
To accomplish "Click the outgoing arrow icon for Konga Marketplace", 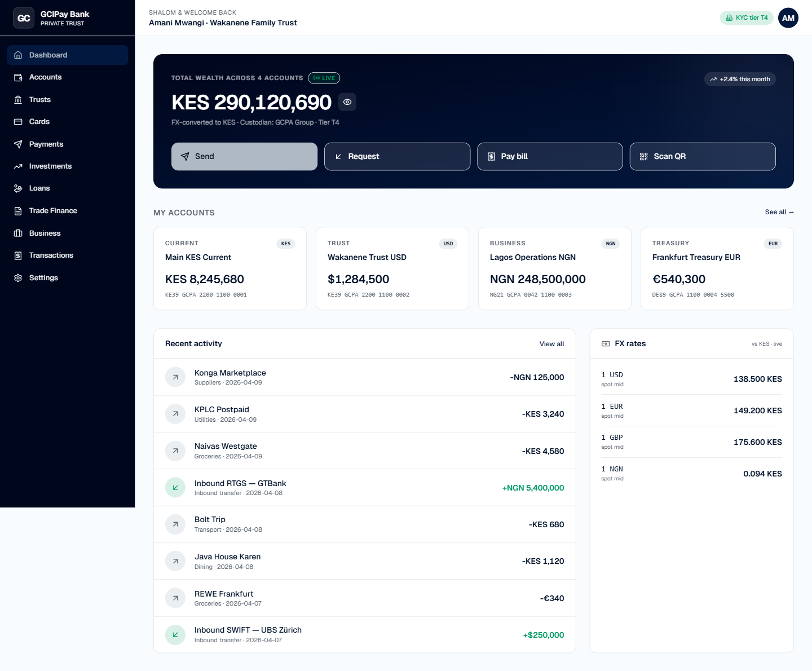I will (x=175, y=377).
